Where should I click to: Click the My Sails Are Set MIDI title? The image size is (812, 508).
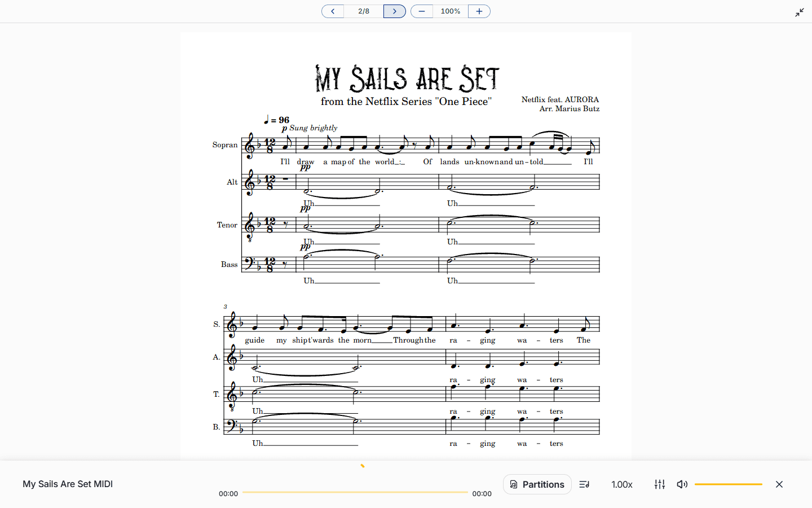click(x=68, y=484)
